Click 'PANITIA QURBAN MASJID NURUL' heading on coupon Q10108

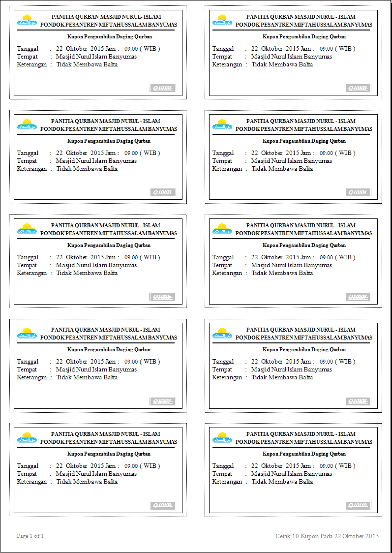[x=301, y=330]
